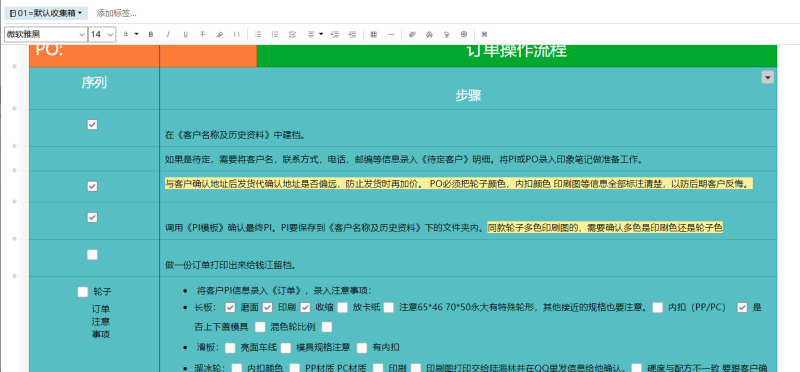
Task: Insert a horizontal rule line
Action: click(391, 34)
